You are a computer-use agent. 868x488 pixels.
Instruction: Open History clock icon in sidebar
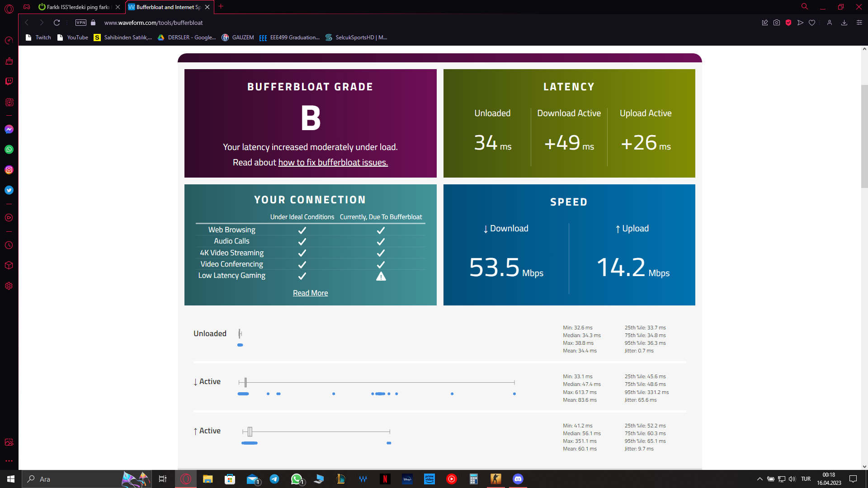9,245
